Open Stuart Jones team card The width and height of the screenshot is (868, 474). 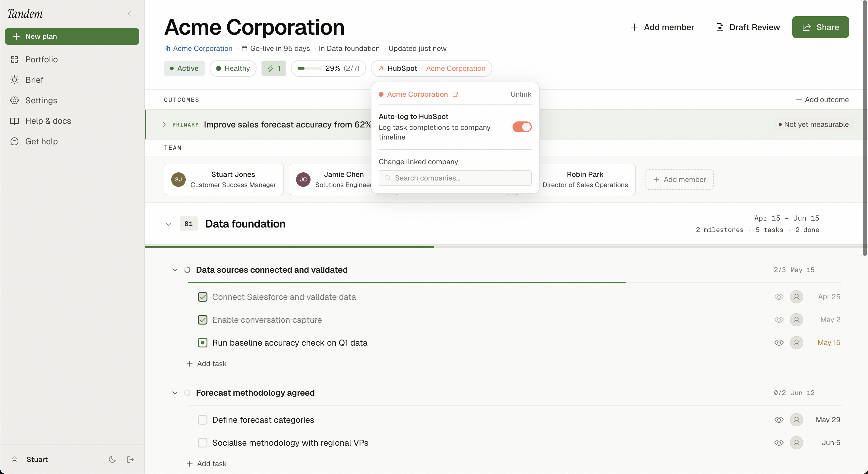(224, 180)
